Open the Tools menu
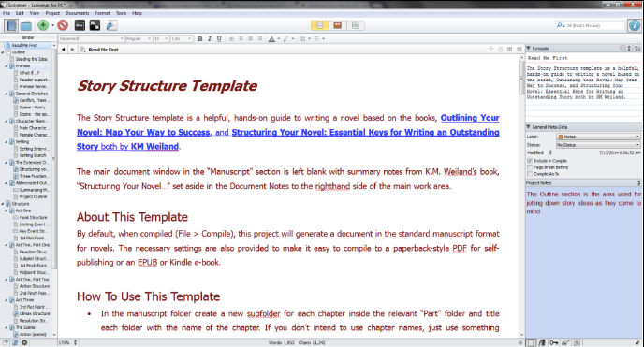This screenshot has height=347, width=644. (121, 13)
